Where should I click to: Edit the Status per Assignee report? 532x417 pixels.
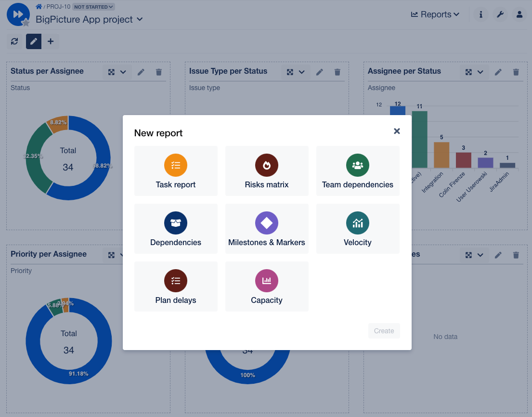[141, 72]
